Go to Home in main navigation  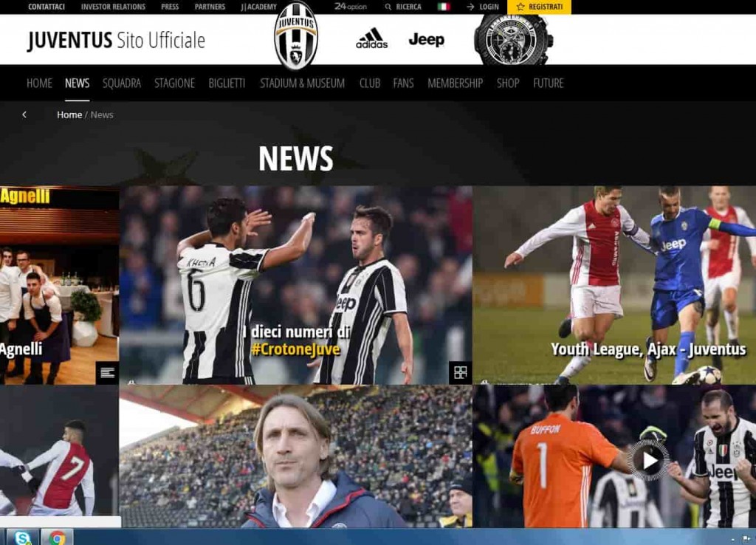[39, 83]
